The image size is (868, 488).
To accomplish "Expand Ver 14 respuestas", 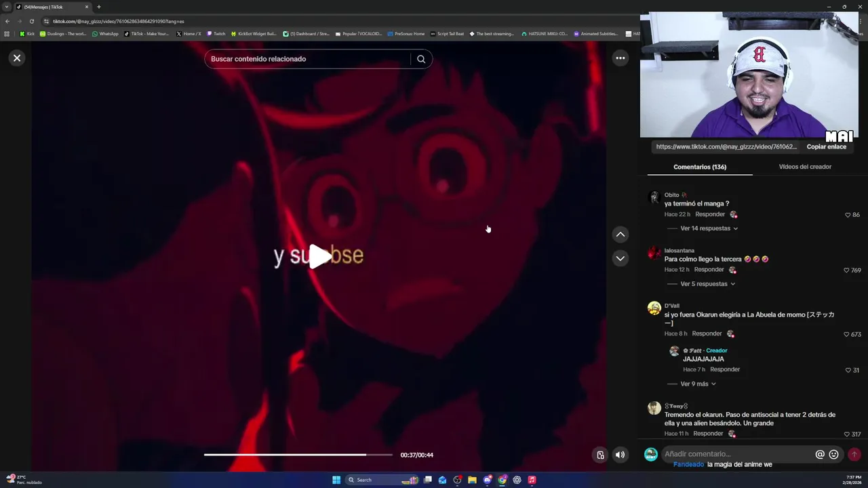I will 709,228.
